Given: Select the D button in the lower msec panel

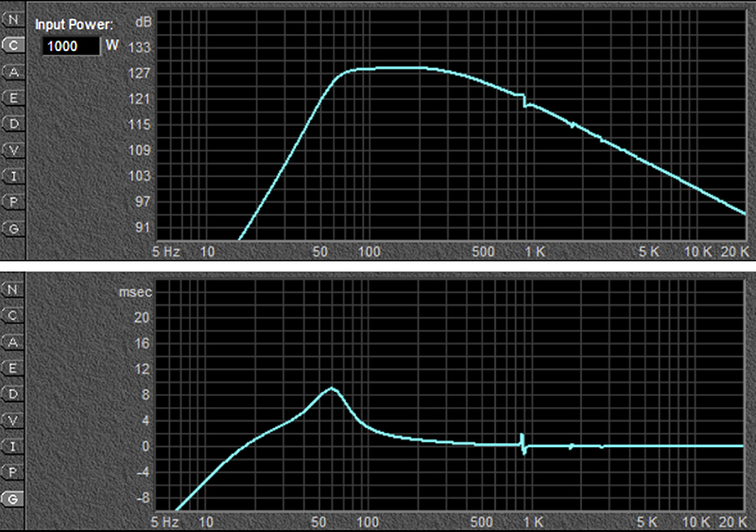Looking at the screenshot, I should pos(12,394).
